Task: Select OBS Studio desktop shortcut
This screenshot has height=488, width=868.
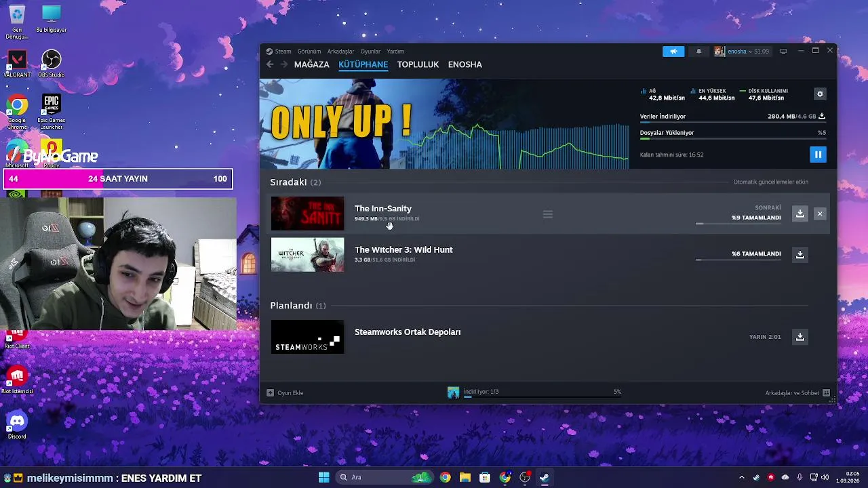Action: click(x=51, y=64)
